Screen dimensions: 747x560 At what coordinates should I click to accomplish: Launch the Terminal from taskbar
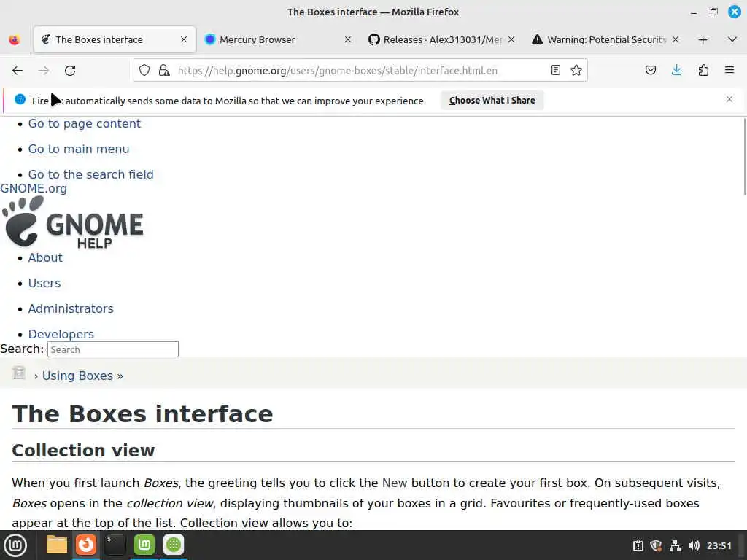pyautogui.click(x=115, y=545)
